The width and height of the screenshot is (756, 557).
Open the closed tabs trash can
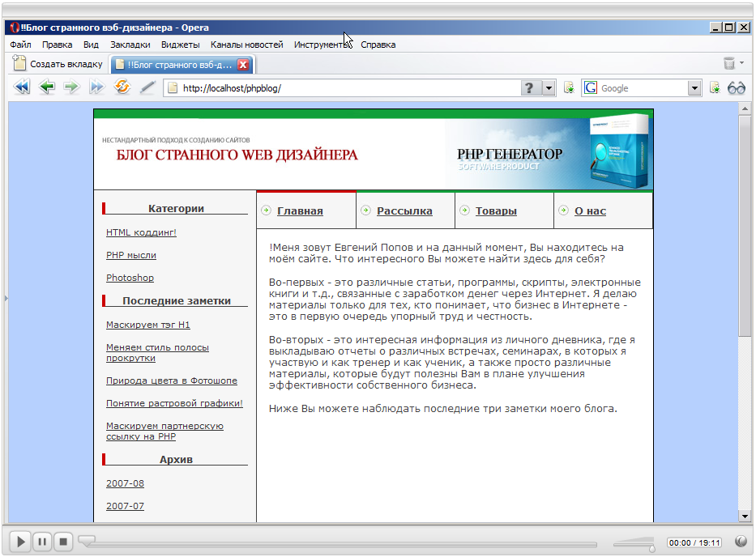pos(729,63)
